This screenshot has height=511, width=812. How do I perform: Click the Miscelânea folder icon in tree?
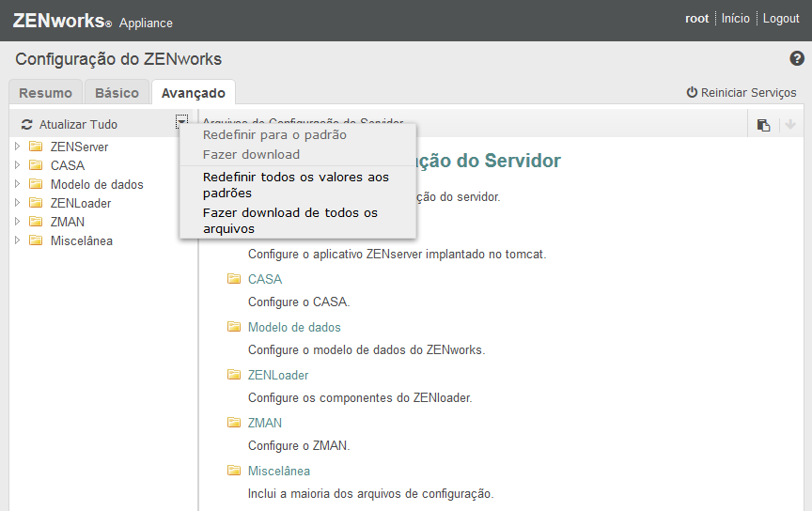pyautogui.click(x=36, y=240)
